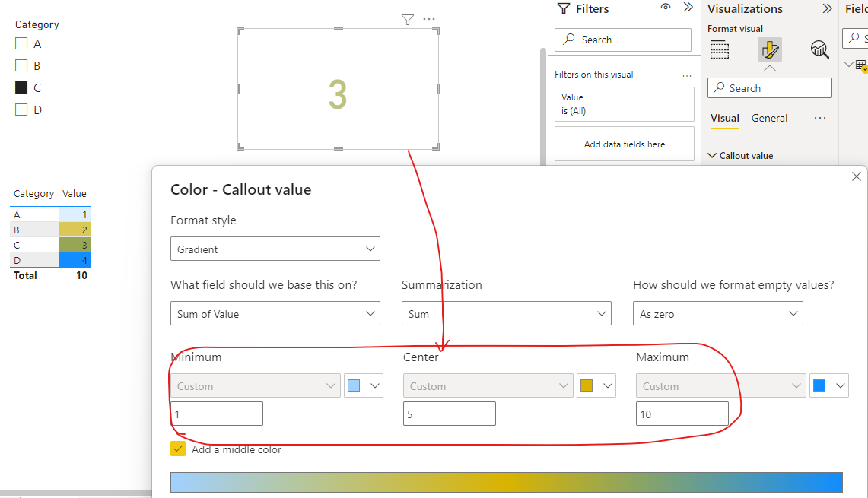This screenshot has width=868, height=498.
Task: Open Center Custom dropdown
Action: tap(488, 385)
